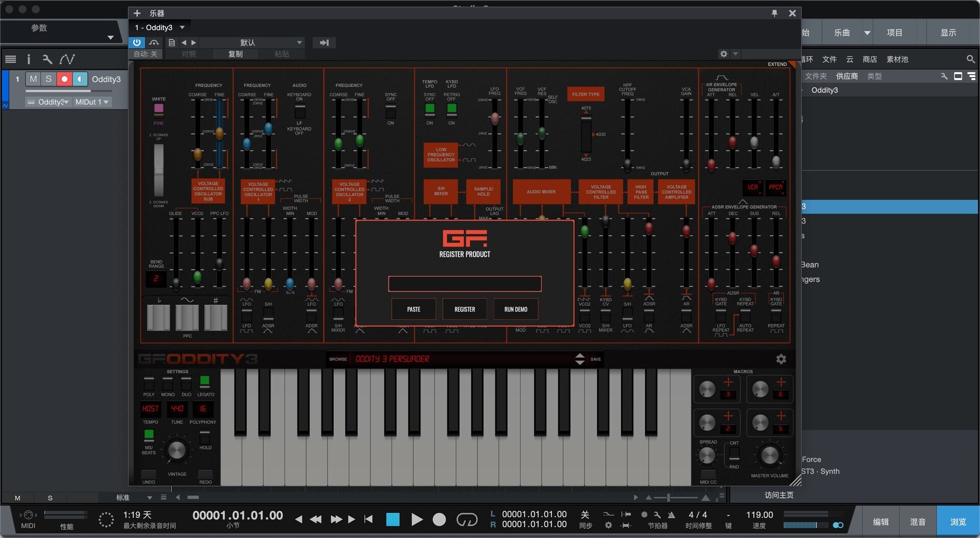
Task: Click the MASTER VOLUME knob
Action: [x=769, y=455]
